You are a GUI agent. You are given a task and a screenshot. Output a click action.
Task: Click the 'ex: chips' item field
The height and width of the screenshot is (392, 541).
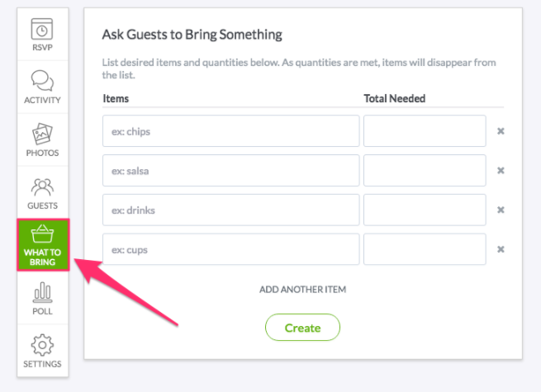(230, 131)
